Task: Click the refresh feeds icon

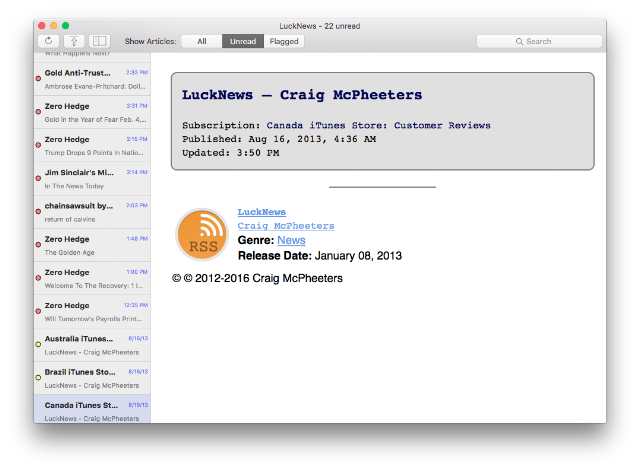Action: click(49, 41)
